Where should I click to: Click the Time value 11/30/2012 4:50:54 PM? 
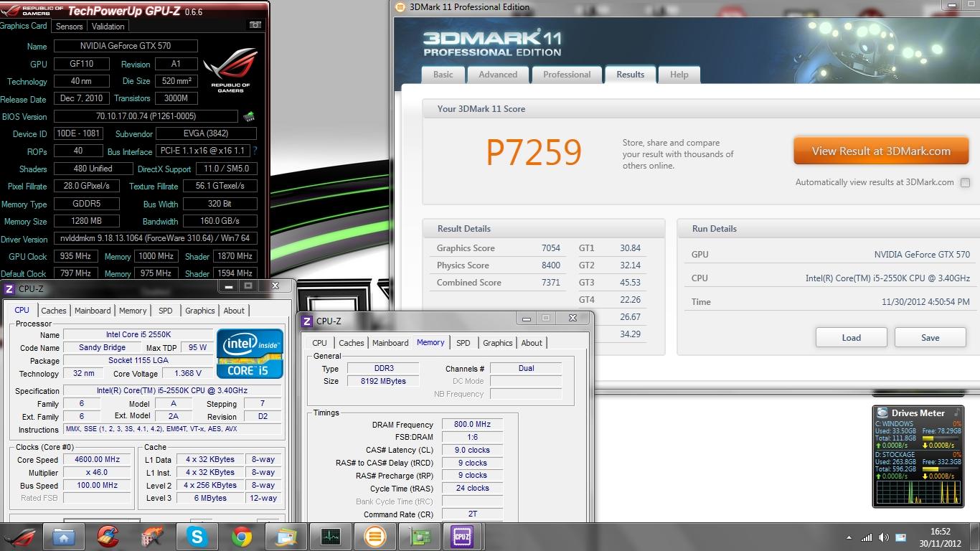tap(925, 302)
